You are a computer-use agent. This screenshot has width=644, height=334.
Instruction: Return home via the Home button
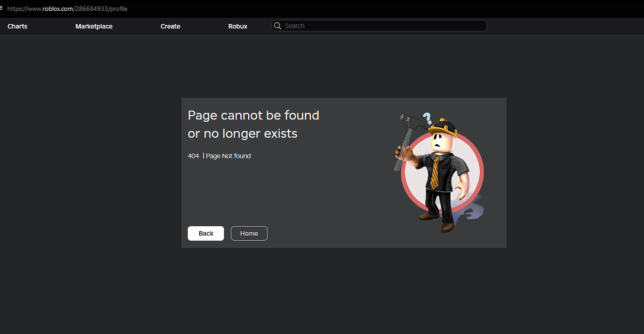[x=249, y=233]
